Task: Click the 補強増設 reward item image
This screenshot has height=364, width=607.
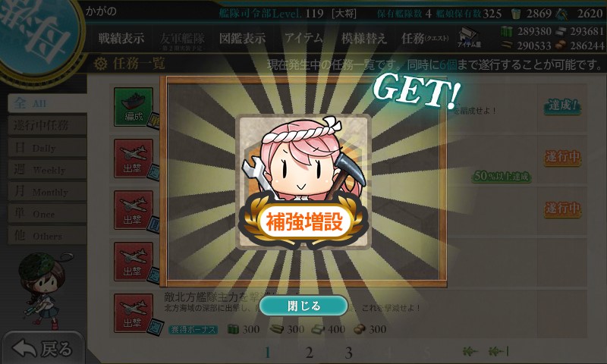Action: tap(303, 182)
